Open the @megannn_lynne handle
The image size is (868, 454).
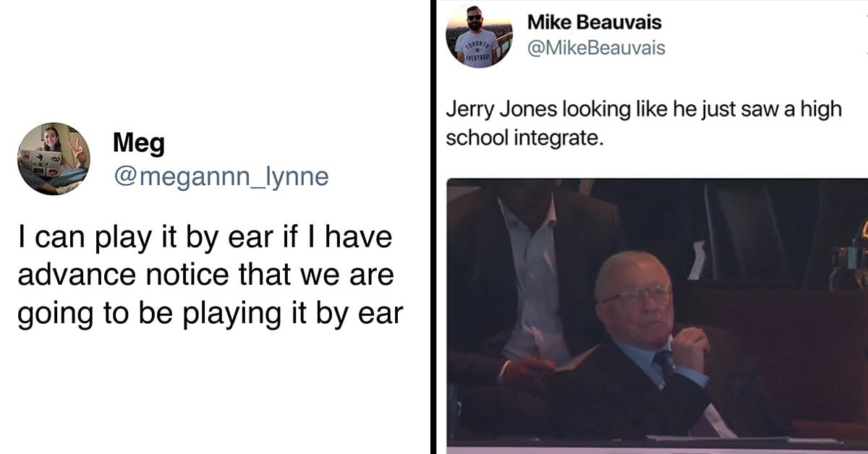(221, 176)
